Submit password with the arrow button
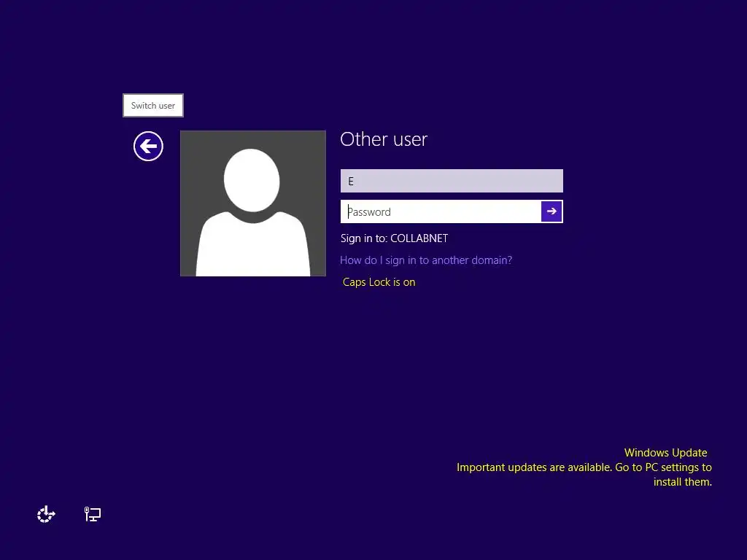Image resolution: width=747 pixels, height=560 pixels. pos(551,211)
